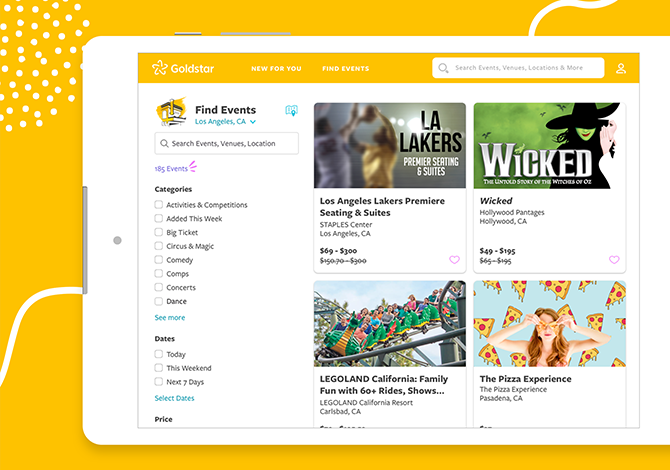Favorite Wicked event with heart icon
This screenshot has width=670, height=470.
pyautogui.click(x=614, y=259)
